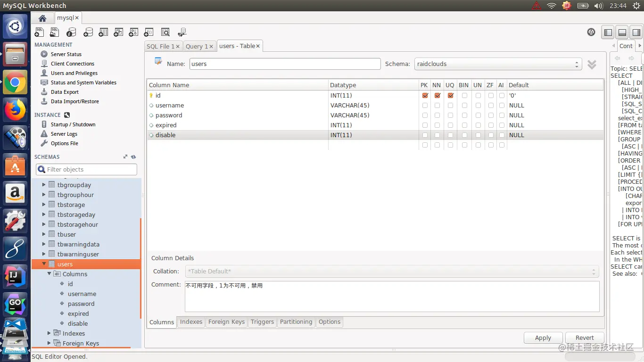Launch Firefox from the dock
The width and height of the screenshot is (644, 362).
[x=15, y=110]
